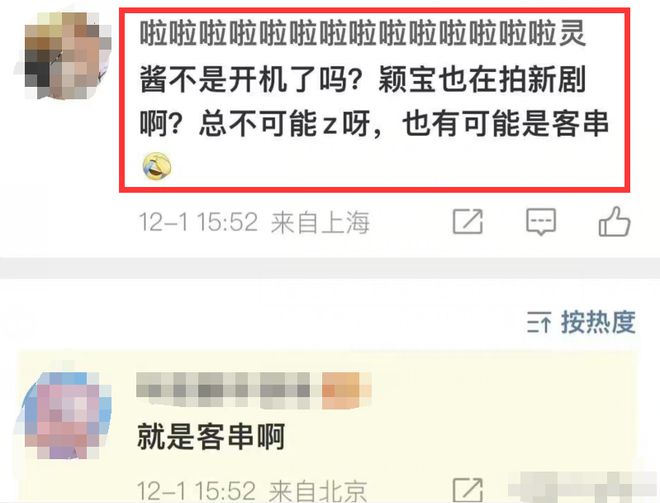Tap the orange badge beside the replier's name
The width and height of the screenshot is (660, 503).
(346, 390)
